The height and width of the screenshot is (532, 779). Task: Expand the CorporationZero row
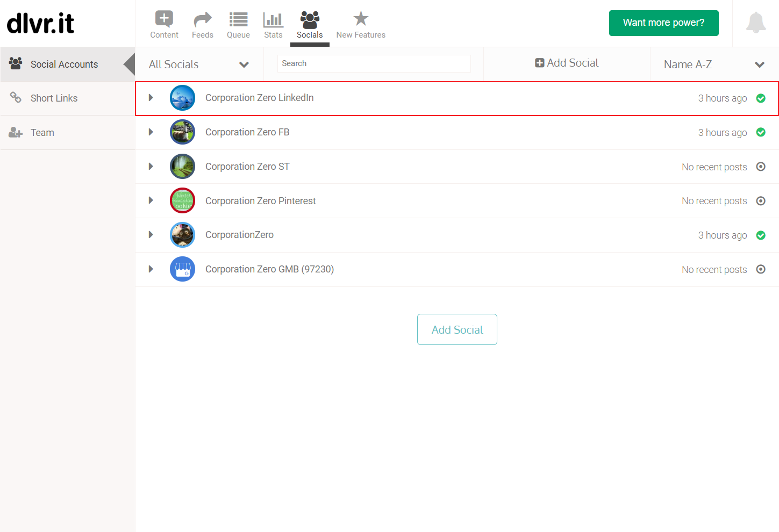[151, 235]
